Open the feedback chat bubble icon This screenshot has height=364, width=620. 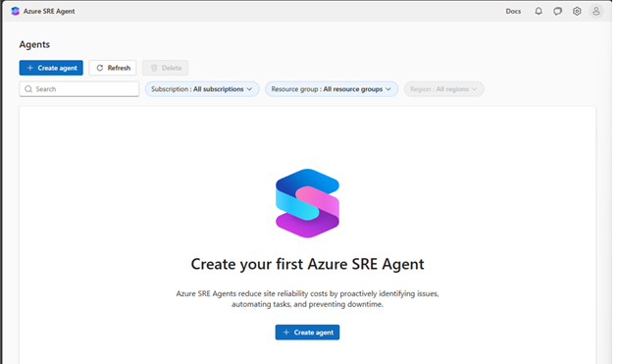(x=557, y=11)
